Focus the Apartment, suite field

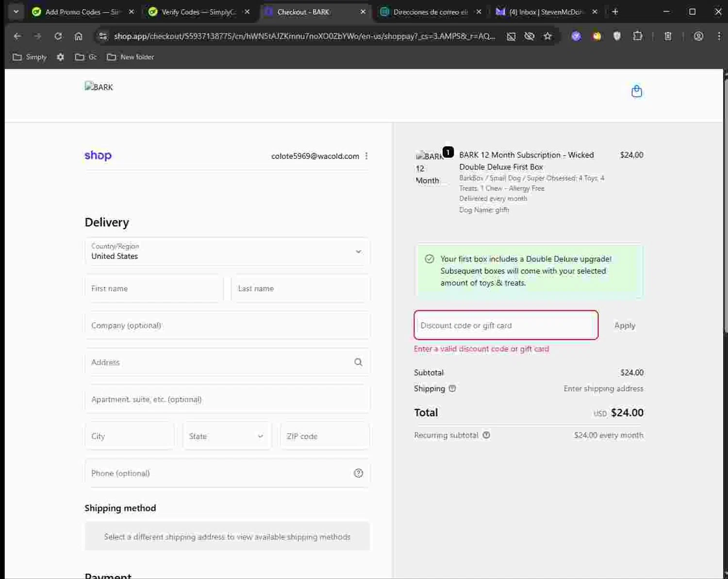click(228, 399)
